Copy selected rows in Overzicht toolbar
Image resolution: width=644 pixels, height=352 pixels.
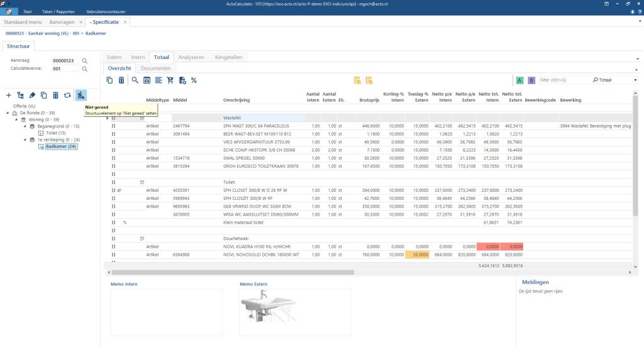(109, 80)
